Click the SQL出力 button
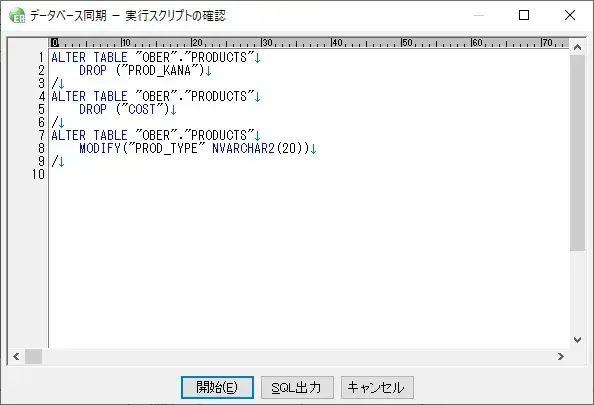This screenshot has width=594, height=405. click(297, 387)
